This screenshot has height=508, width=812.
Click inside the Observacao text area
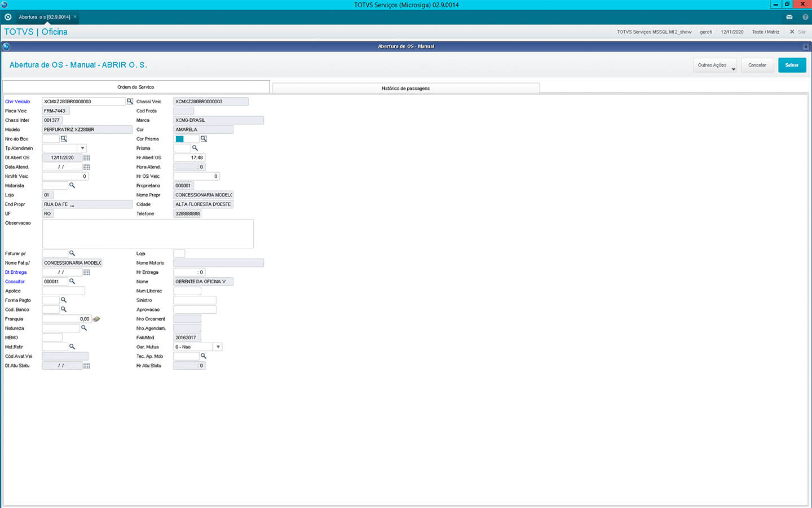point(148,234)
